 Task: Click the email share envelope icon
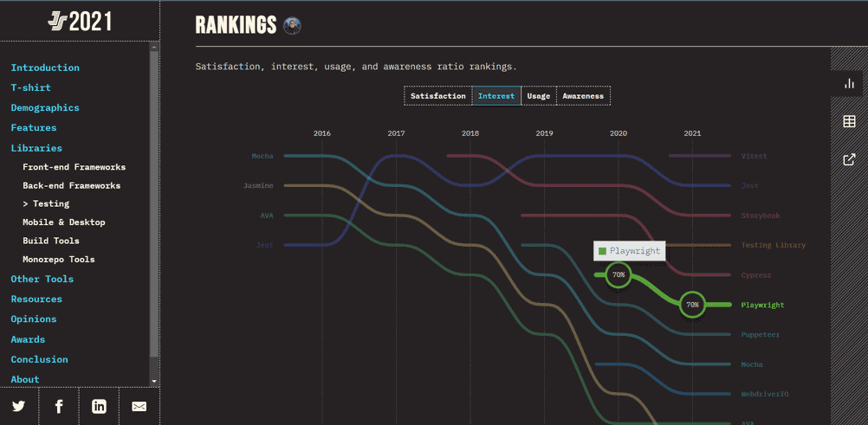pos(139,406)
